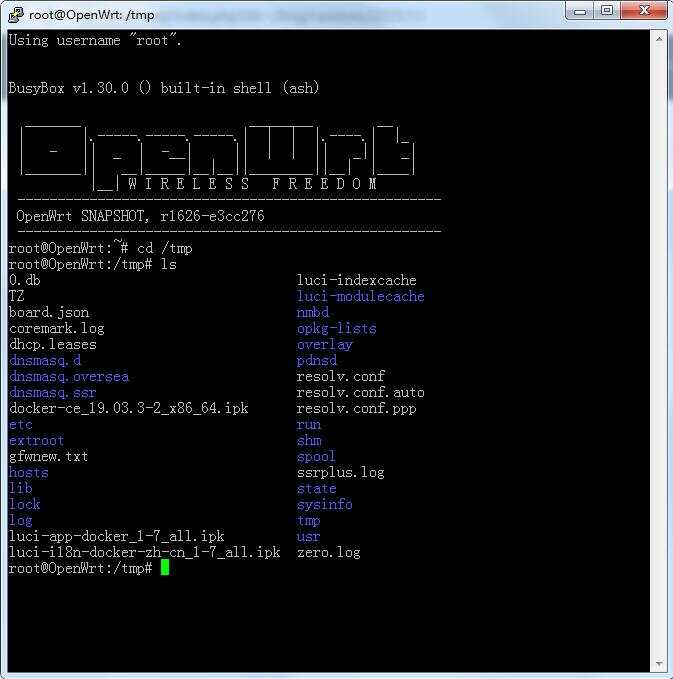673x679 pixels.
Task: Click luci-i18n-docker-zh-cn_1-7_all.ipk file name
Action: tap(145, 553)
